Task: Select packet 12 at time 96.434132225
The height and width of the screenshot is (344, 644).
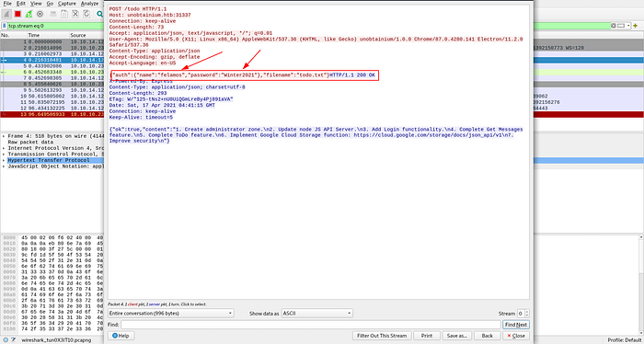Action: pyautogui.click(x=52, y=108)
